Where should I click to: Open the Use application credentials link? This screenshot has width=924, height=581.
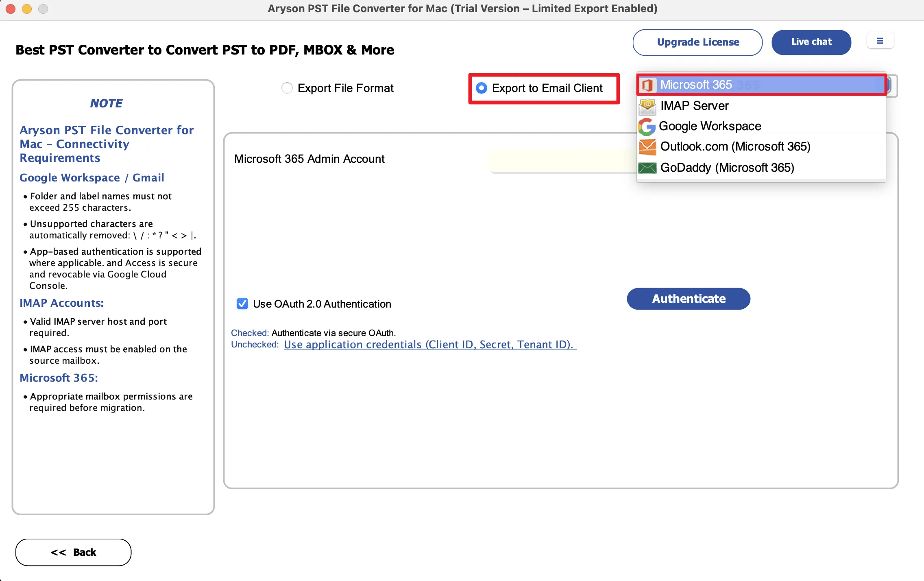(430, 345)
